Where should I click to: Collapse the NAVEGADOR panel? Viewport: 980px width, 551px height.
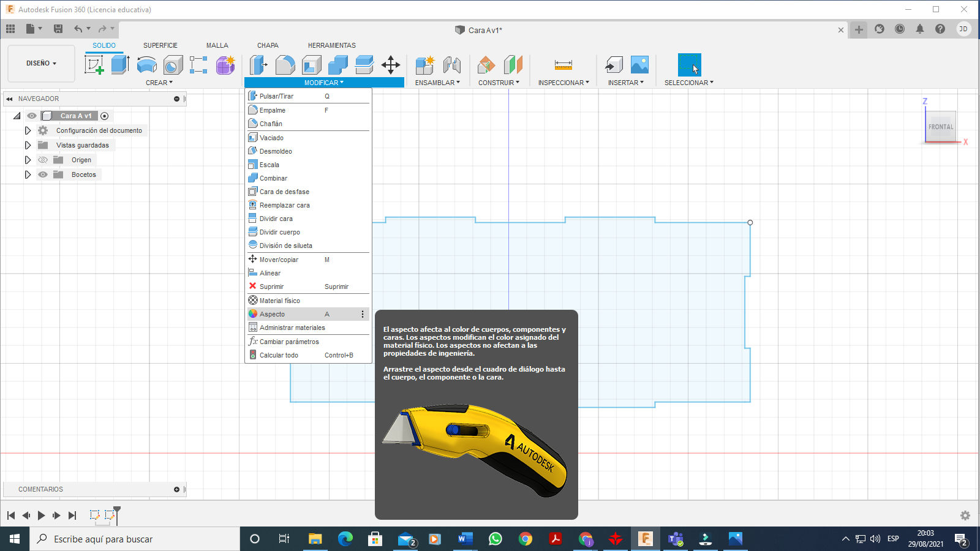9,99
